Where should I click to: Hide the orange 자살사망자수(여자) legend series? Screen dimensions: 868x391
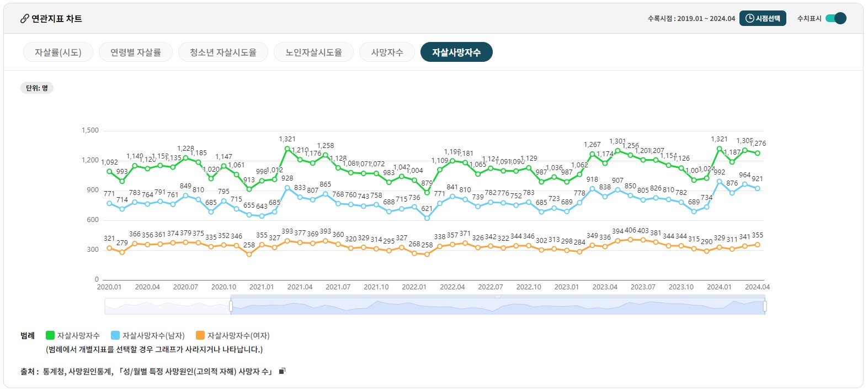tap(233, 335)
